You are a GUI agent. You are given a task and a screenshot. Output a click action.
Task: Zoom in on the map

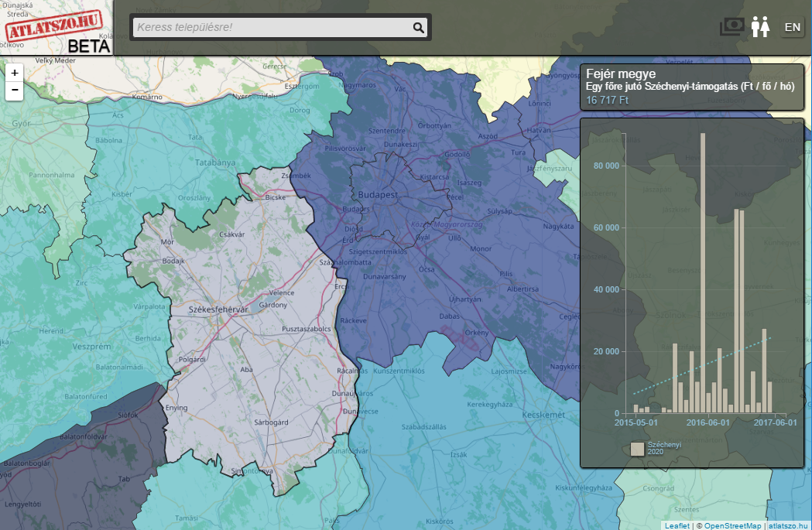tap(15, 72)
